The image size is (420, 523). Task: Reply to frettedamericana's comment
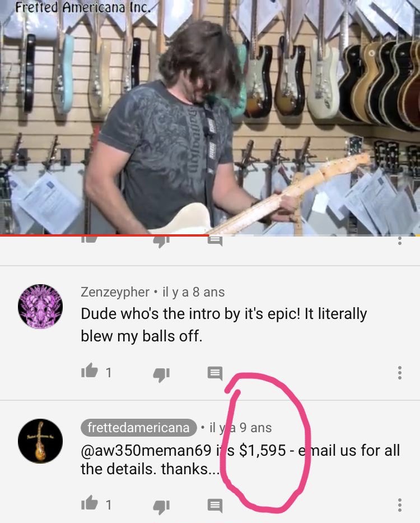click(x=215, y=505)
